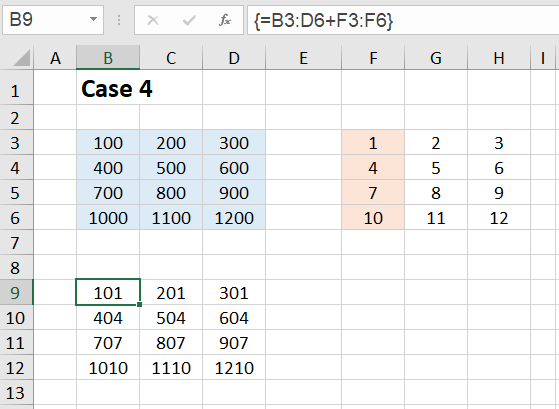Select the cell containing 100

(x=108, y=143)
